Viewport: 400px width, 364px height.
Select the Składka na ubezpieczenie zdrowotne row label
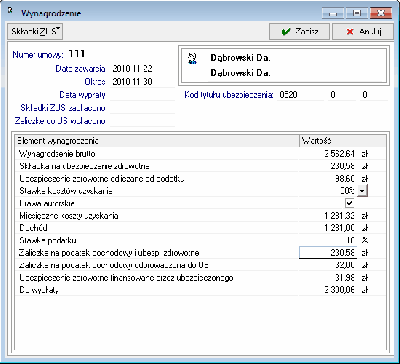click(84, 166)
